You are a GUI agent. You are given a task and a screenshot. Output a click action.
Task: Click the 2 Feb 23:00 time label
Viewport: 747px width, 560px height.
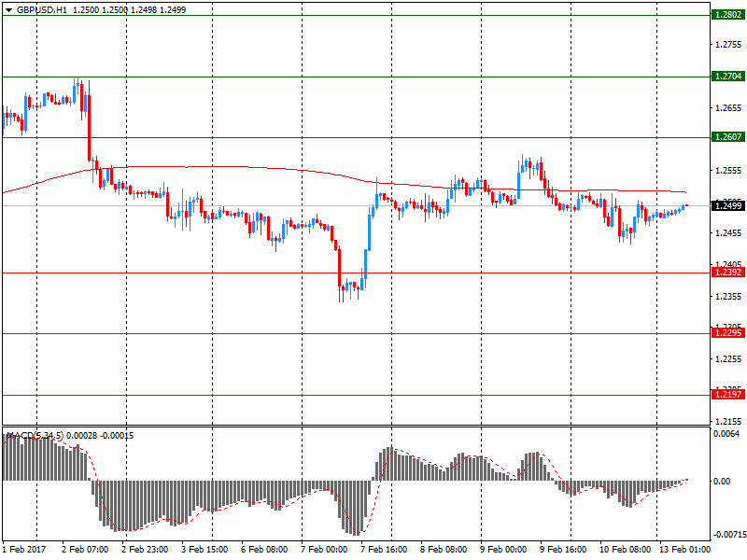click(145, 550)
